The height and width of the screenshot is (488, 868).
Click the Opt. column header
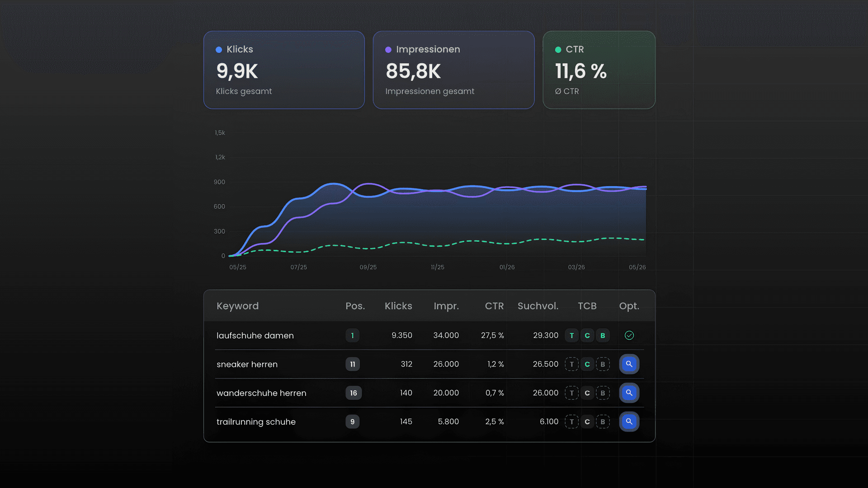point(629,306)
